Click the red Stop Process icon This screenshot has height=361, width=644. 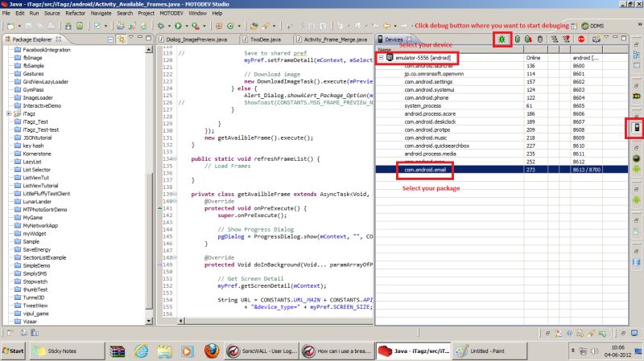581,39
